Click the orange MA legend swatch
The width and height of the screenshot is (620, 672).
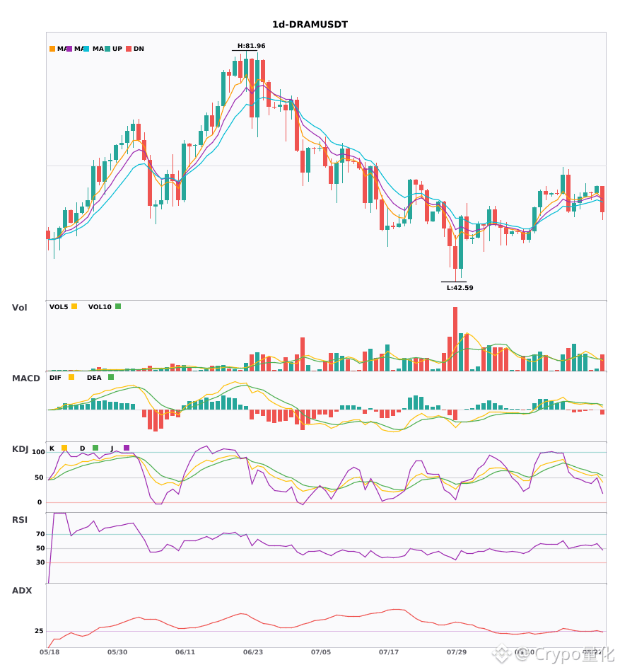(52, 49)
